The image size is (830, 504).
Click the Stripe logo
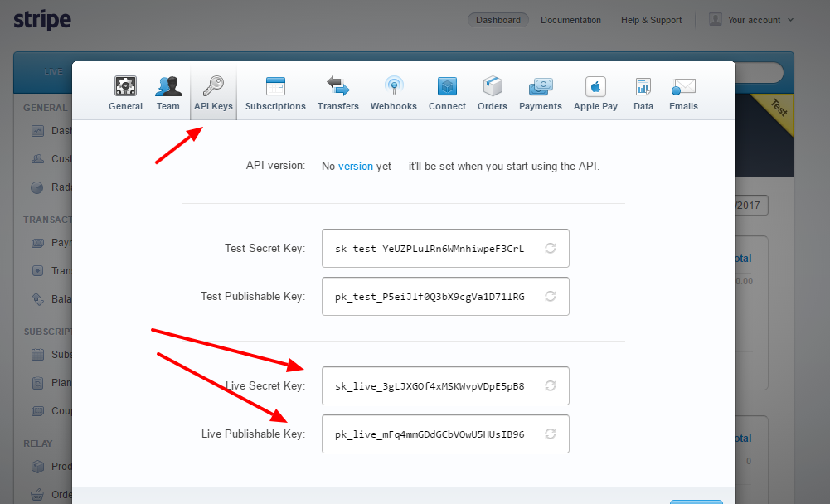pos(42,20)
